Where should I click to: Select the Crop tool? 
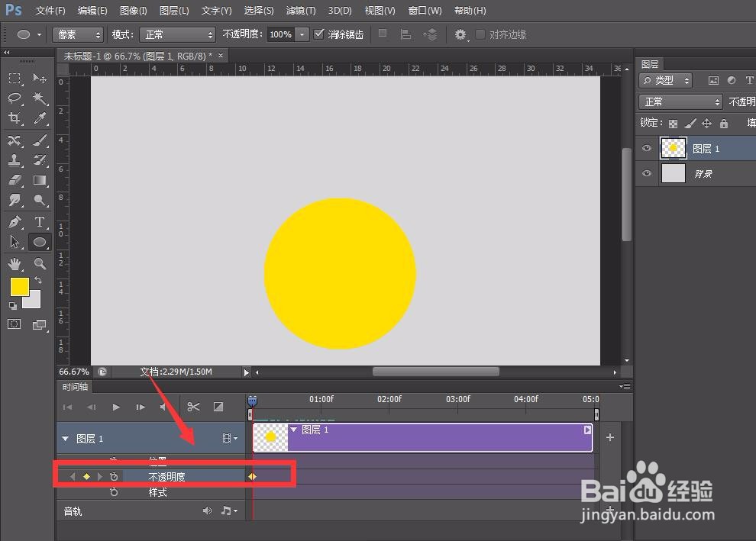15,118
